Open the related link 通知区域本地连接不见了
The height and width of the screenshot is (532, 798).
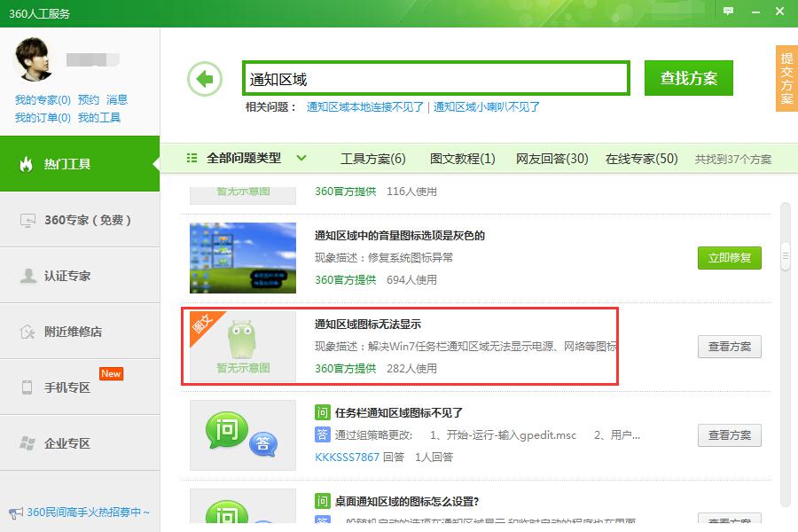point(364,107)
